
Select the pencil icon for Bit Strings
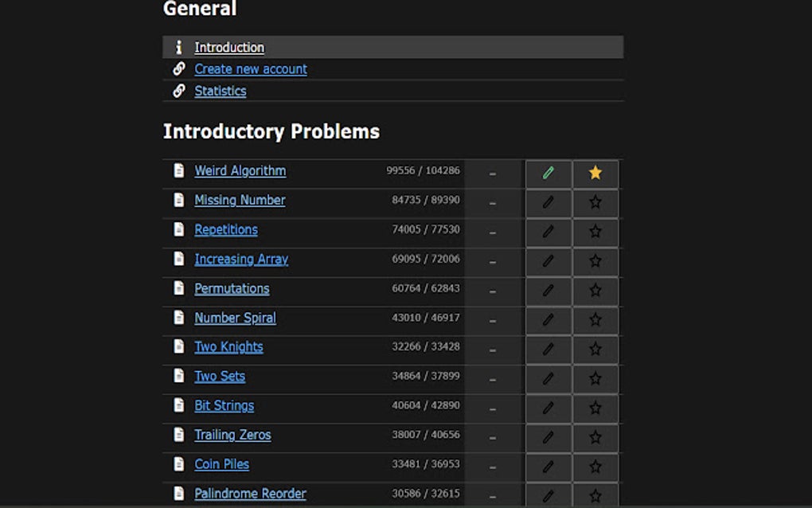548,408
